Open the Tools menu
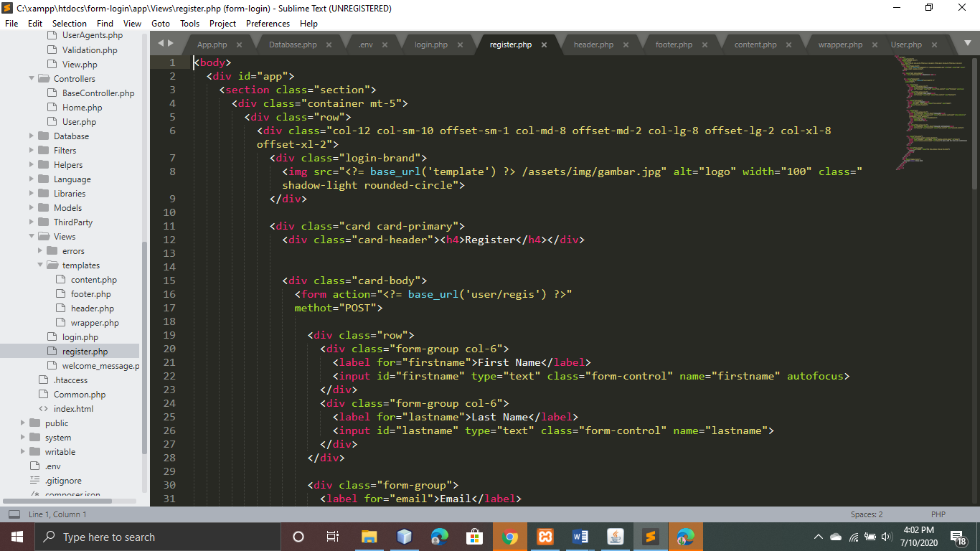The image size is (980, 551). (190, 23)
